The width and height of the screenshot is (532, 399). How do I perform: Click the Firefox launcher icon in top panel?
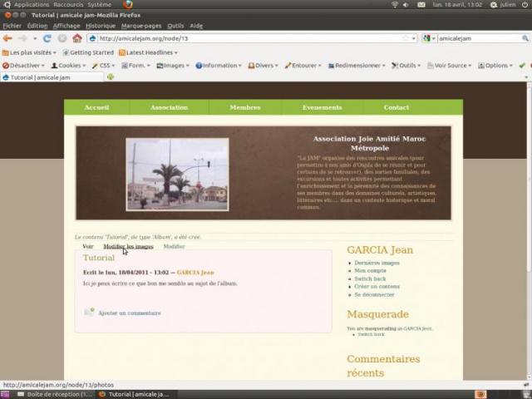[128, 4]
